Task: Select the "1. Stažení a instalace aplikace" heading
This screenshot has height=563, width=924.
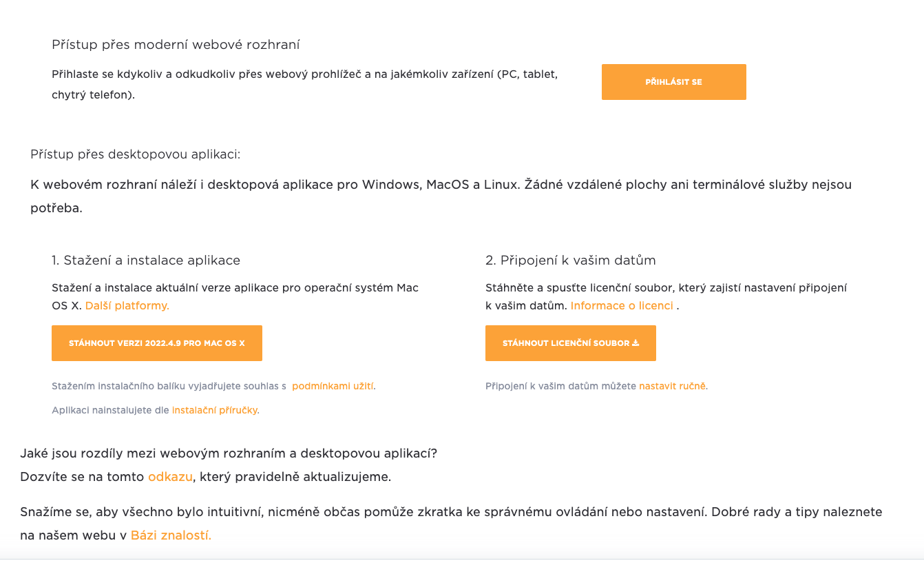Action: pos(146,260)
